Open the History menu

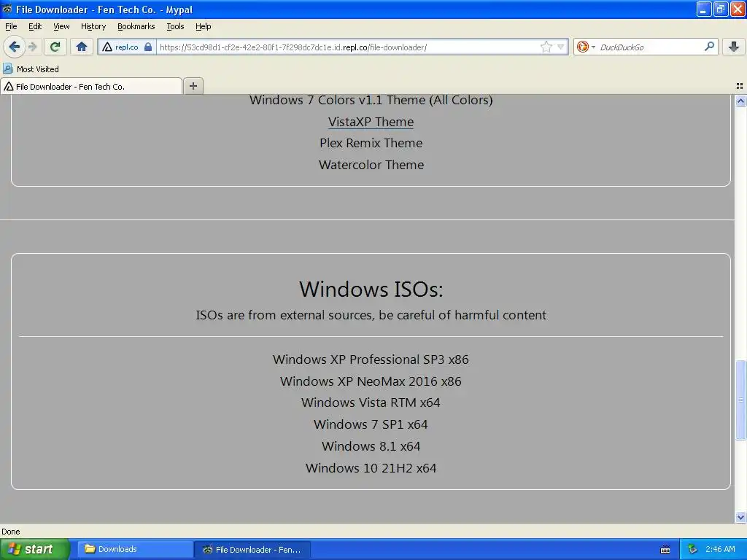pyautogui.click(x=93, y=26)
